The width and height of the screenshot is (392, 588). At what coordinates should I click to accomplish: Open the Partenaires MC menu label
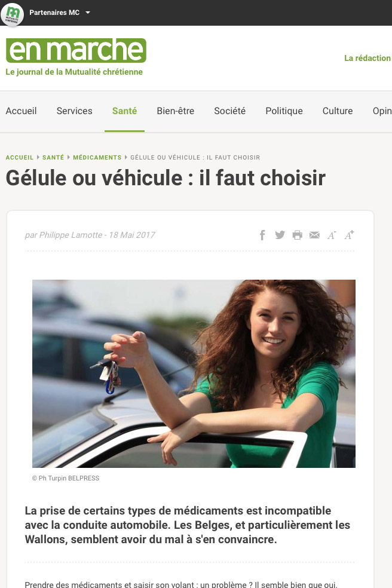coord(54,13)
